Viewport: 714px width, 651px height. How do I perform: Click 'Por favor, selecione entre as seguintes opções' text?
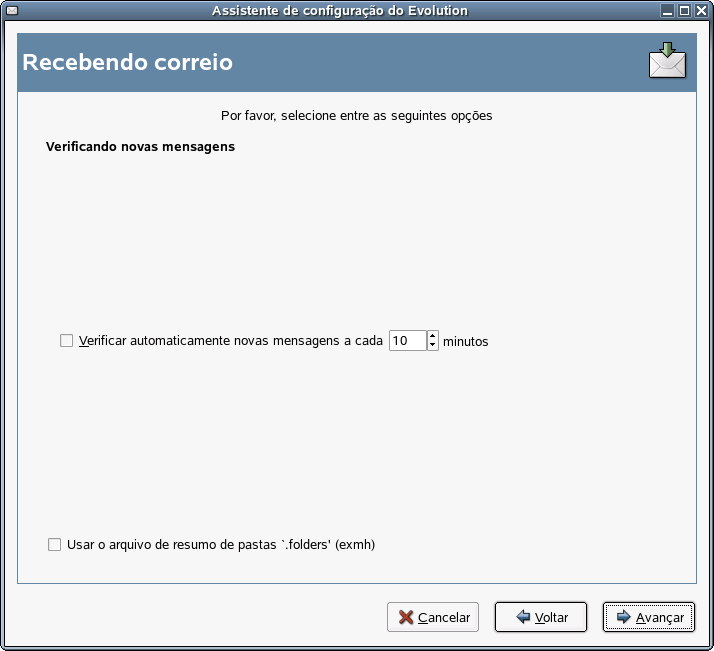[357, 116]
